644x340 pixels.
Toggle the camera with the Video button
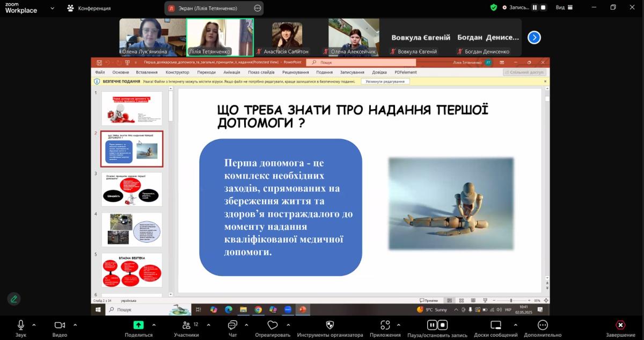(x=60, y=325)
